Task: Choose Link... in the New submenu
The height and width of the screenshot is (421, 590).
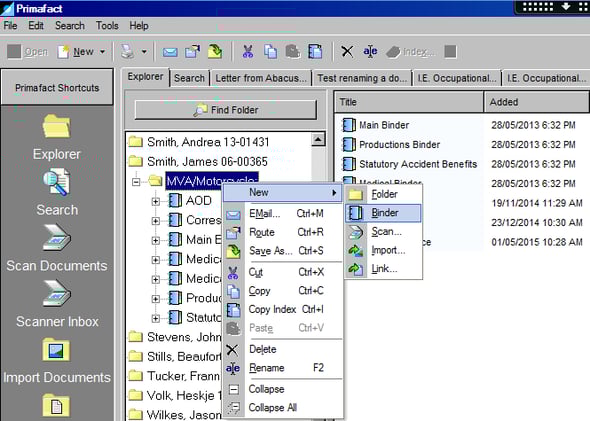Action: tap(383, 269)
